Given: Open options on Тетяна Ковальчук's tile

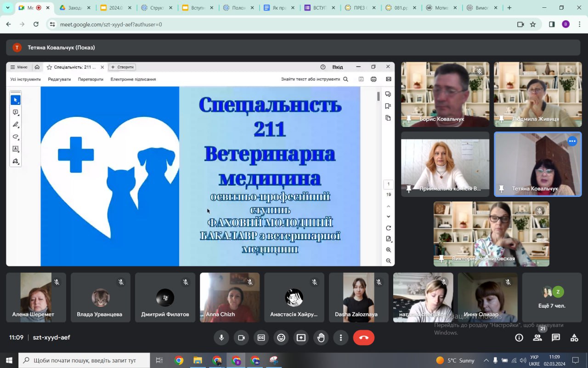Looking at the screenshot, I should pyautogui.click(x=572, y=141).
